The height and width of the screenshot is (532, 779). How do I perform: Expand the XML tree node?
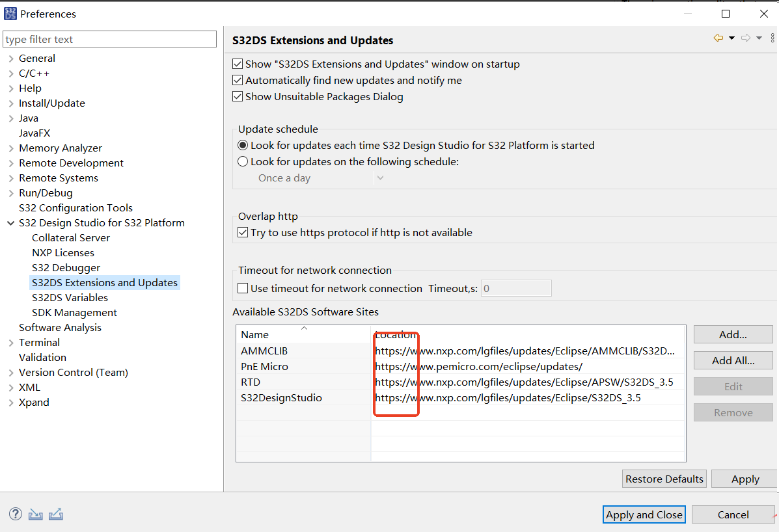pyautogui.click(x=11, y=388)
